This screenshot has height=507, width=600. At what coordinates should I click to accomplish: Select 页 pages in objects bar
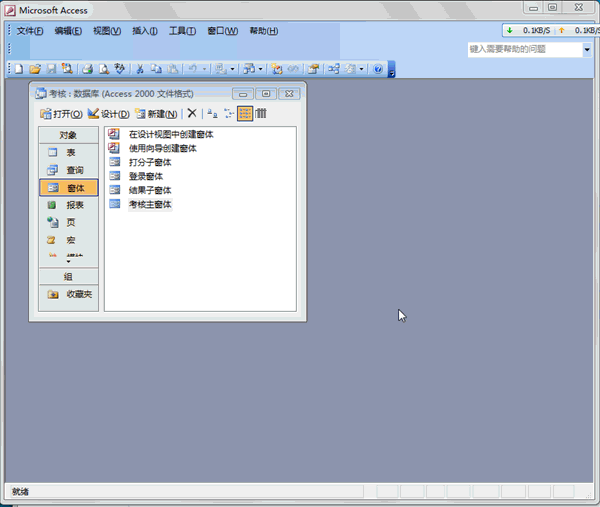click(68, 222)
